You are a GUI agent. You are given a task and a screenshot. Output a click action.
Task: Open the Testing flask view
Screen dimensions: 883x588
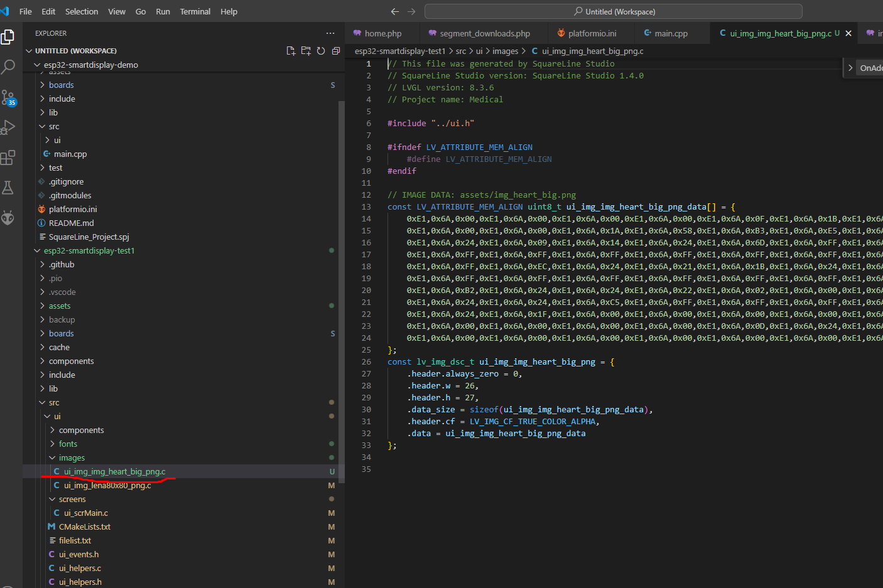coord(8,188)
